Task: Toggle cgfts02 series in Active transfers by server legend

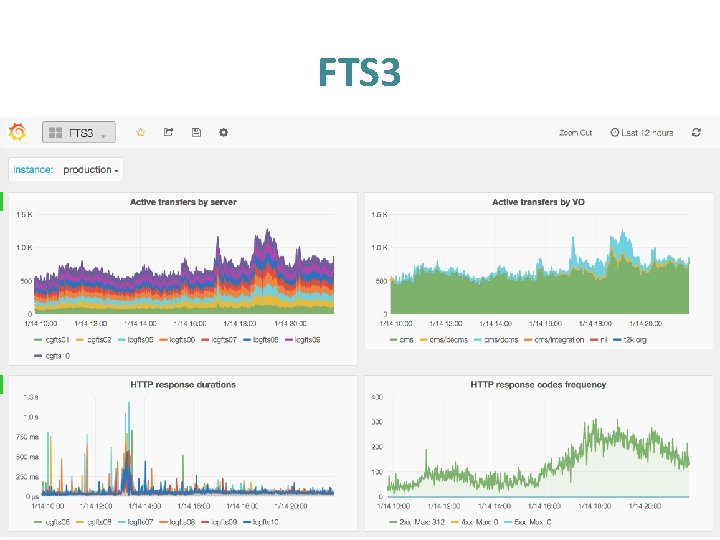Action: tap(94, 340)
